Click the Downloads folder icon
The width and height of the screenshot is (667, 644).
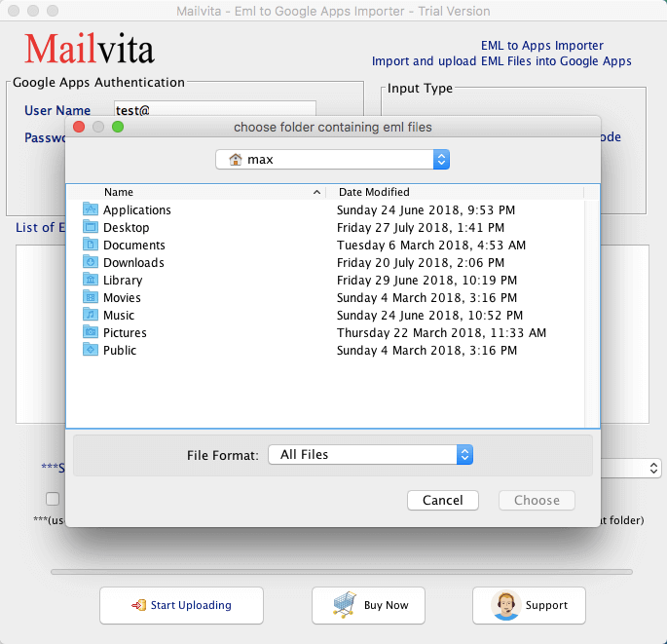tap(91, 262)
